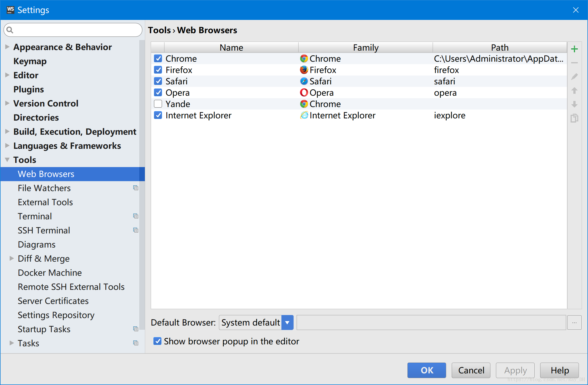Uncheck the Safari browser checkbox
The height and width of the screenshot is (385, 588).
tap(158, 81)
